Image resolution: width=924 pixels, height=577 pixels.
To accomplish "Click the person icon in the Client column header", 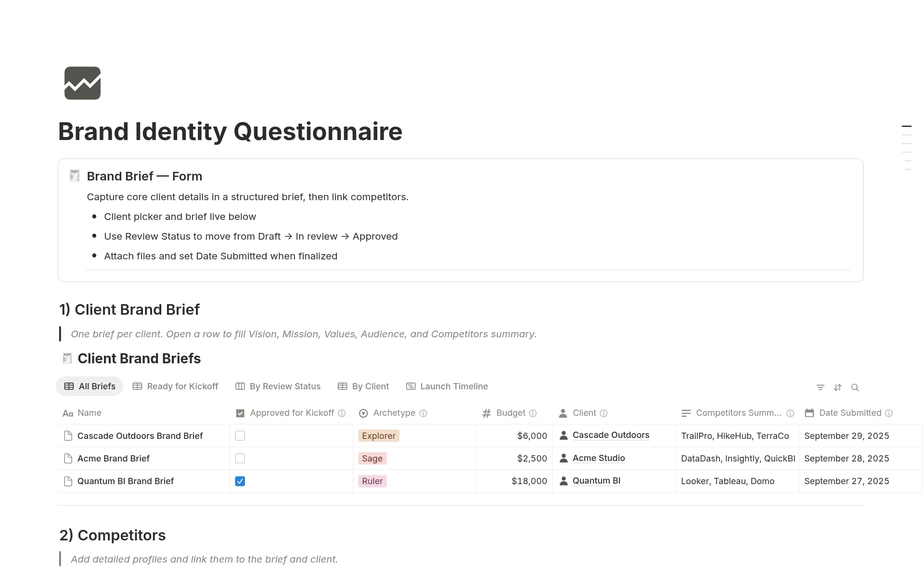I will [x=562, y=413].
